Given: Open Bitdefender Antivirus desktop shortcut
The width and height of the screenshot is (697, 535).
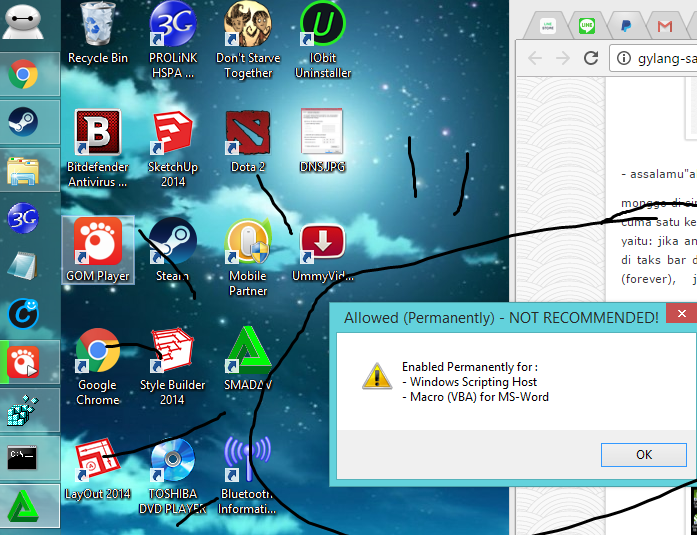Looking at the screenshot, I should tap(97, 149).
